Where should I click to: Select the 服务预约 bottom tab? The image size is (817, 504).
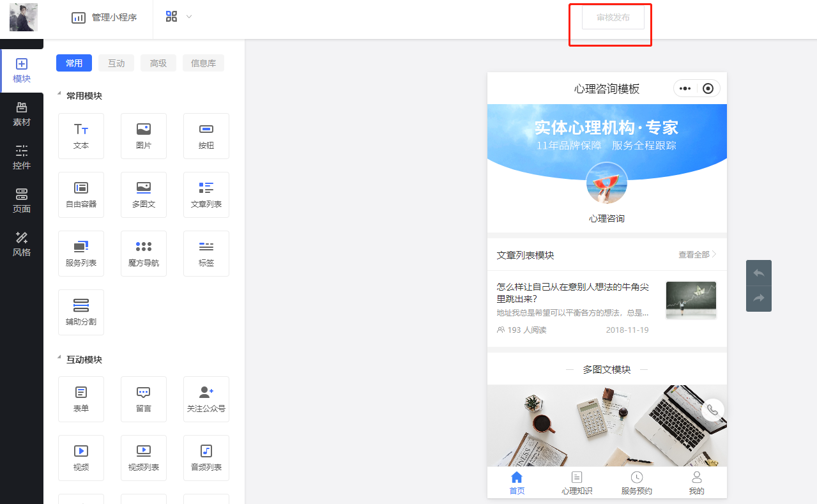click(x=637, y=483)
